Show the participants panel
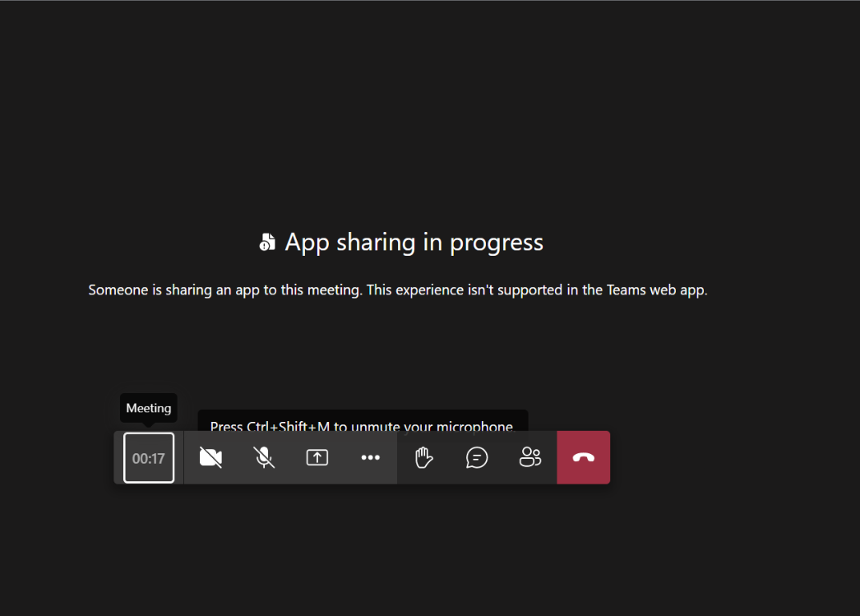This screenshot has width=860, height=616. pos(529,457)
